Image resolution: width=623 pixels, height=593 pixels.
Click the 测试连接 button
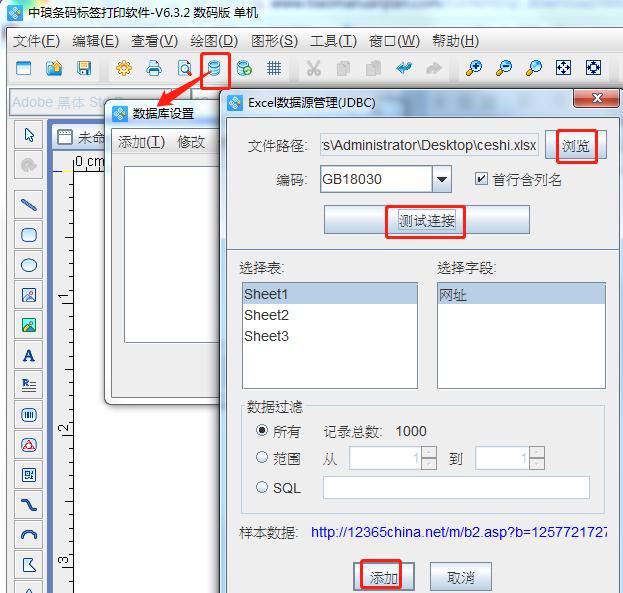coord(427,220)
